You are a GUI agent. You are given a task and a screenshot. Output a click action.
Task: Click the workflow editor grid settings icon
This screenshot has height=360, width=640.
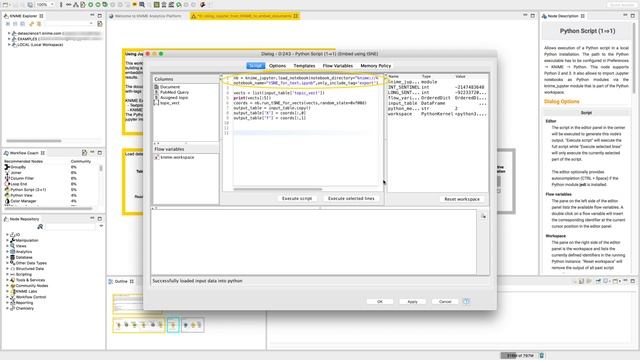point(156,4)
